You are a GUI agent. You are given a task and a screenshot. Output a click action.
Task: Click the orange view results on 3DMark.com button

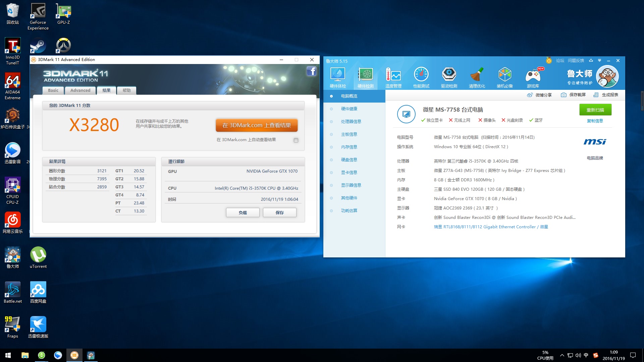click(257, 125)
